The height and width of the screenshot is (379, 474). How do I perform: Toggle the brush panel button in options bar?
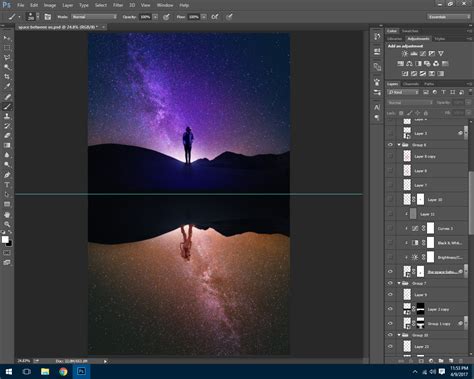coord(48,17)
